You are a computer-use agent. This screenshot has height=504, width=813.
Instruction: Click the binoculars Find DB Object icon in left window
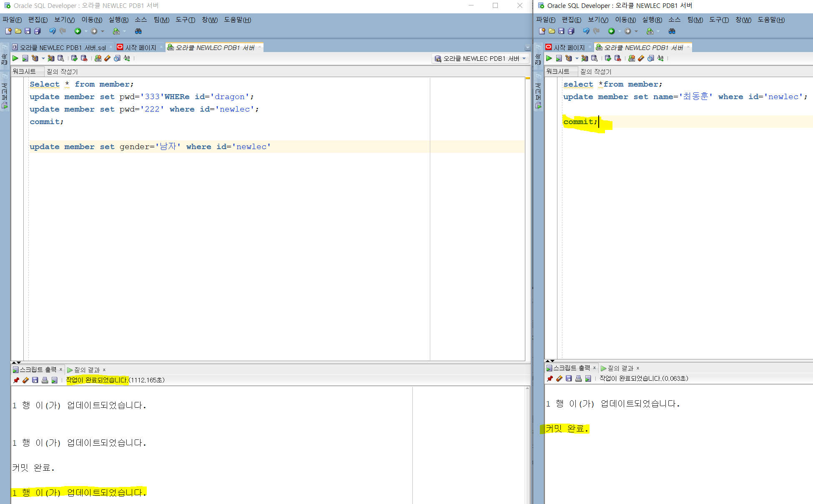coord(138,31)
